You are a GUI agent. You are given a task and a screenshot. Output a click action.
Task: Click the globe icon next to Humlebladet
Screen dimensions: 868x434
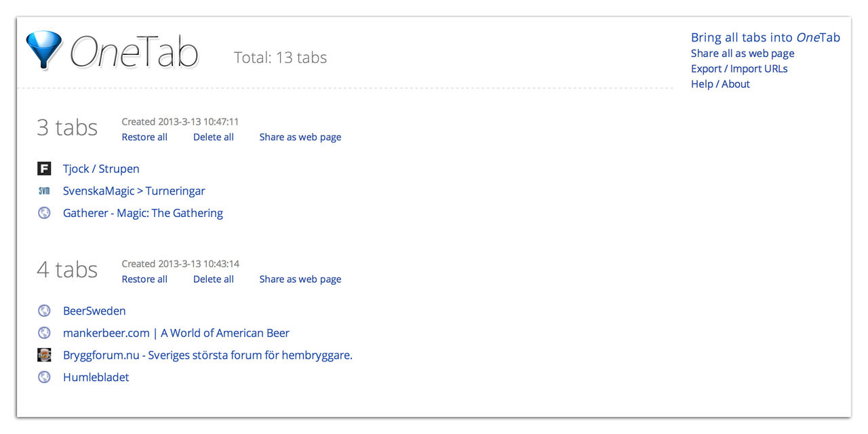point(44,377)
